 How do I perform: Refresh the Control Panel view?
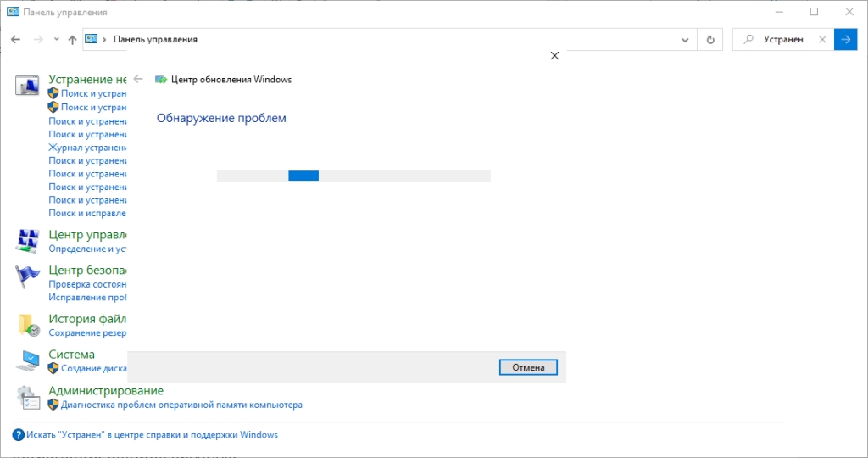pos(710,39)
